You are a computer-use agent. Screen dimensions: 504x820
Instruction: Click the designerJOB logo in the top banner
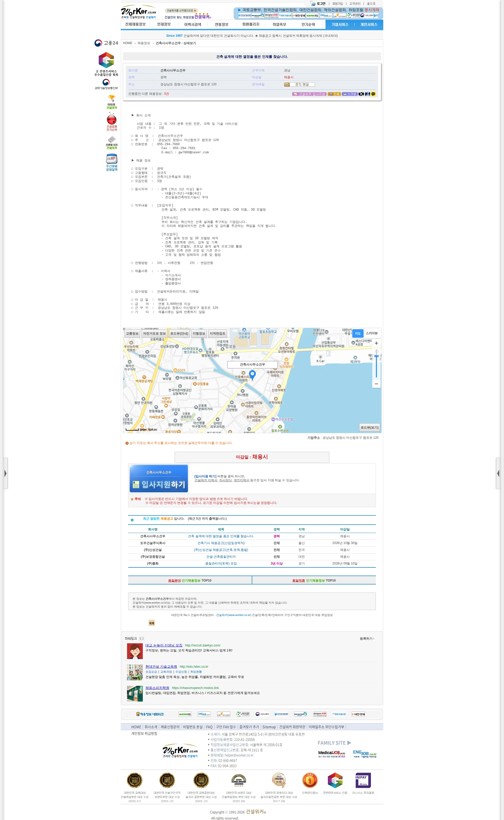tap(271, 15)
